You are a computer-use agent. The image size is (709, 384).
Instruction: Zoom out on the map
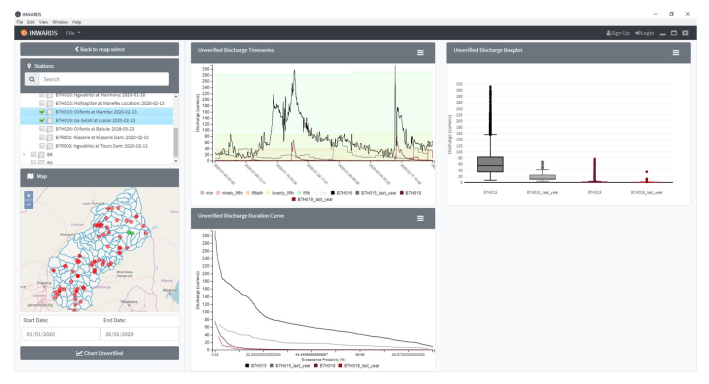click(28, 204)
